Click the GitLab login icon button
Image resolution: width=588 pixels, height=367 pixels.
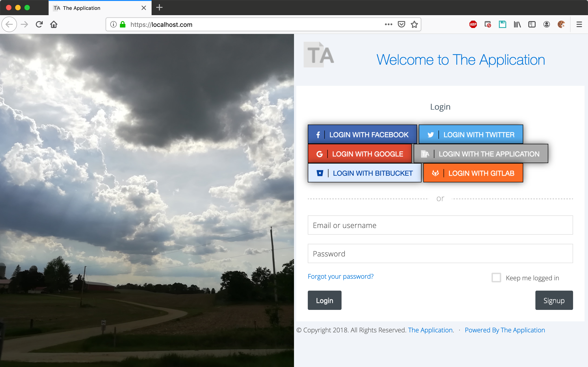tap(436, 173)
